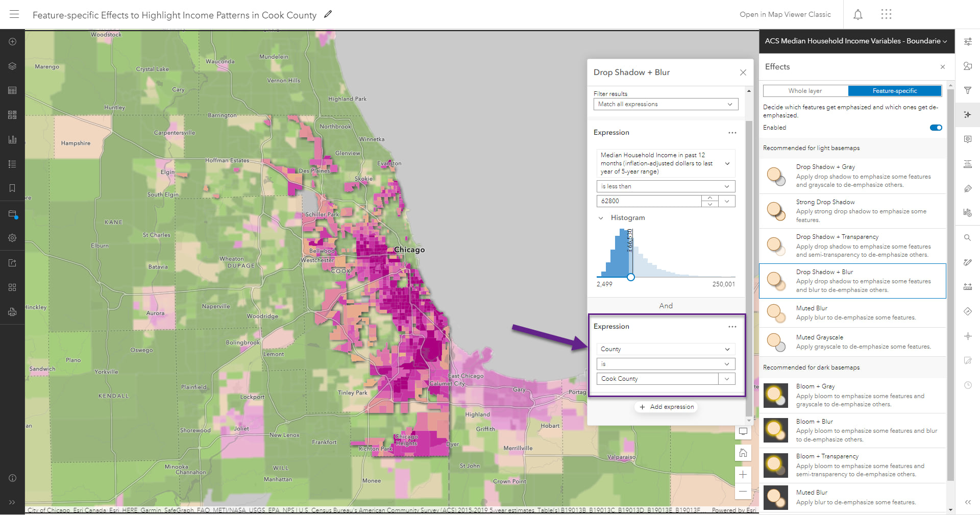980x515 pixels.
Task: Open the app launcher grid
Action: click(886, 14)
